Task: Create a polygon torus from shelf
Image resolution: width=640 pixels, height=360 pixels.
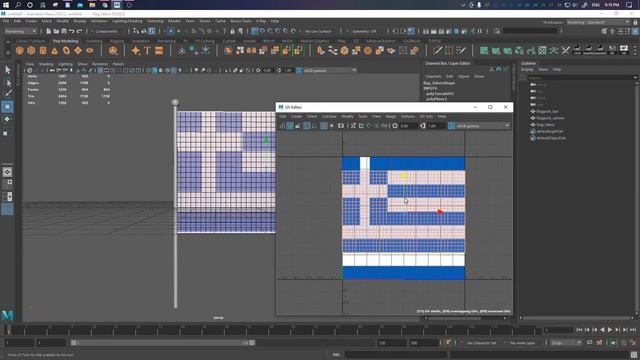Action: [x=66, y=51]
